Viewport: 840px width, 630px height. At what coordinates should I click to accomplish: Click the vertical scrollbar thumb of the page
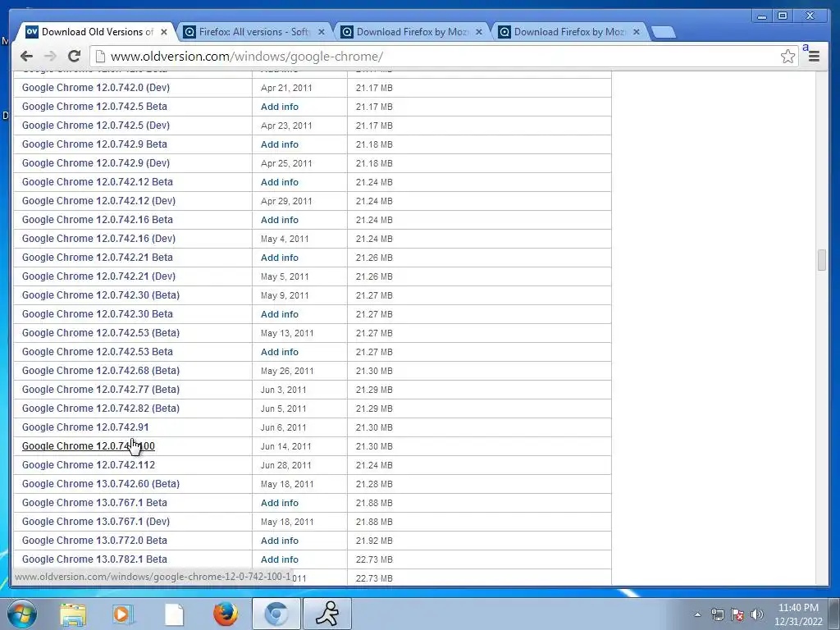point(822,260)
